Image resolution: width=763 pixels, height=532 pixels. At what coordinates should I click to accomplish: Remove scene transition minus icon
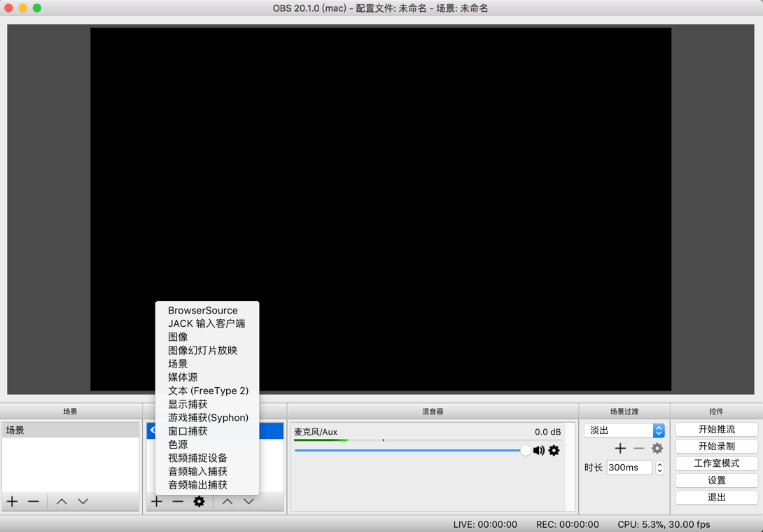click(639, 448)
